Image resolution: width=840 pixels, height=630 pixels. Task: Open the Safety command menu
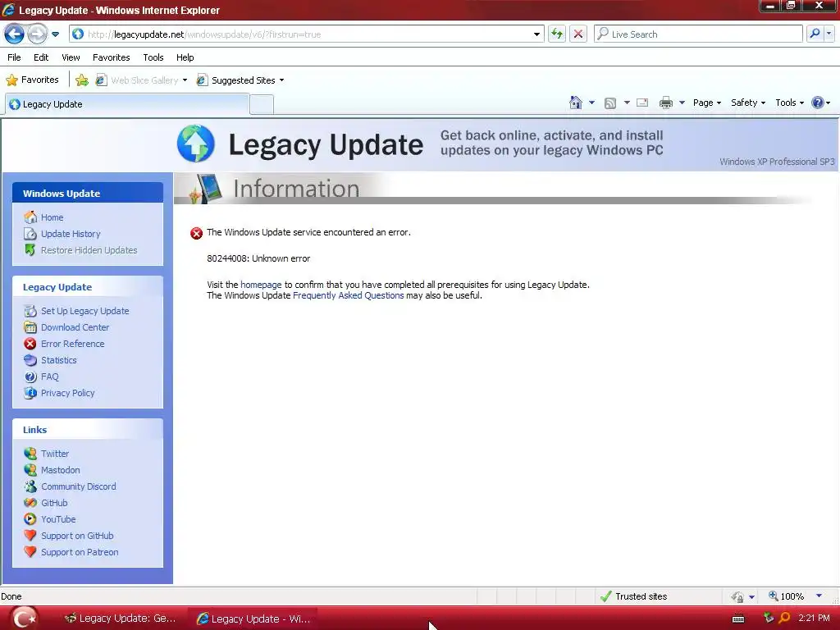[748, 103]
